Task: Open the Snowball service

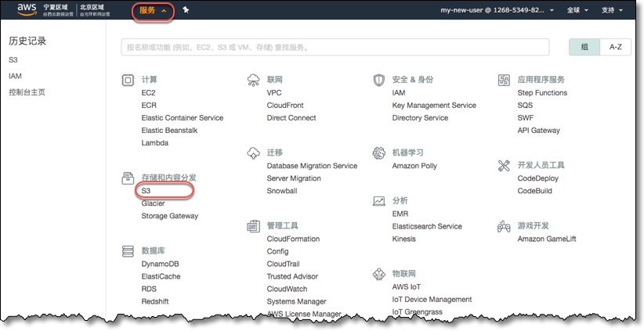Action: tap(282, 191)
